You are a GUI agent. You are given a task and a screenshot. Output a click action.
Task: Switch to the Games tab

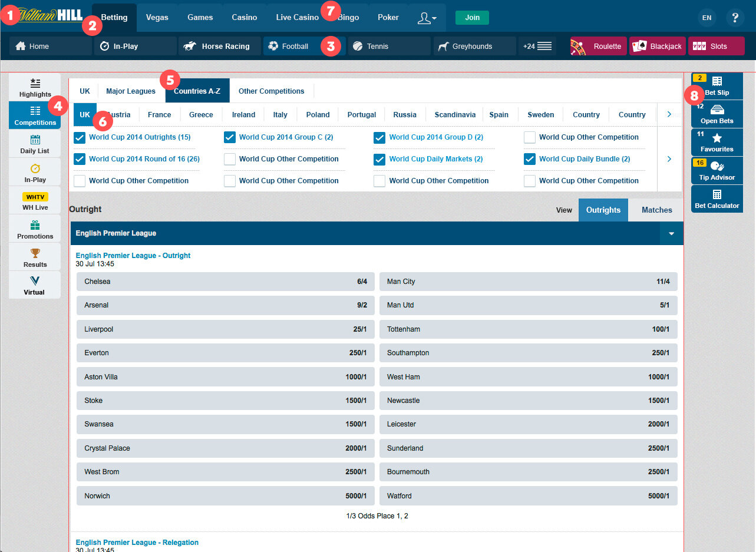point(200,18)
